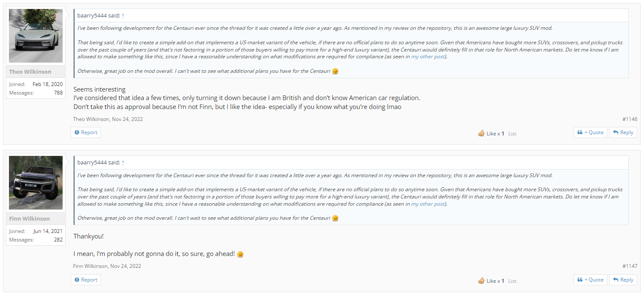This screenshot has height=296, width=644.
Task: Open Theo Wilkinson's avatar picture
Action: (36, 36)
